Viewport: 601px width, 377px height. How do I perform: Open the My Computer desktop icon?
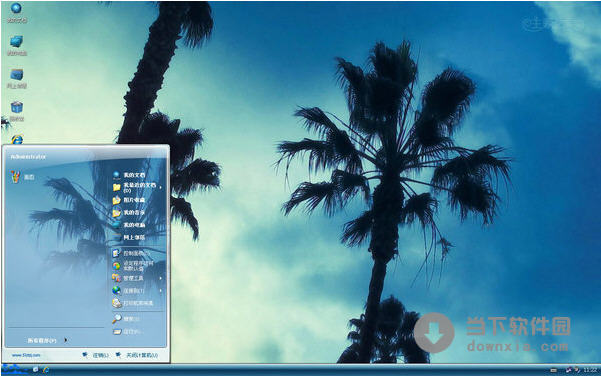(16, 45)
